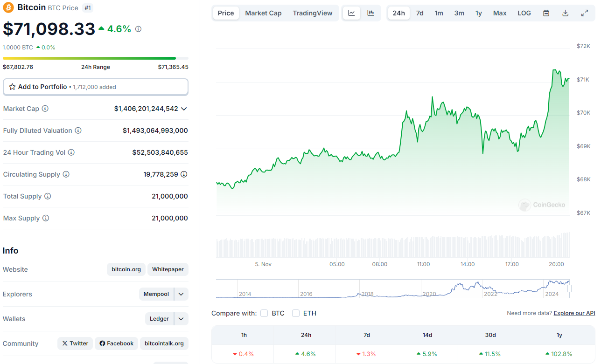Click info icon beside 4.6% price change
The width and height of the screenshot is (601, 364).
pyautogui.click(x=138, y=29)
